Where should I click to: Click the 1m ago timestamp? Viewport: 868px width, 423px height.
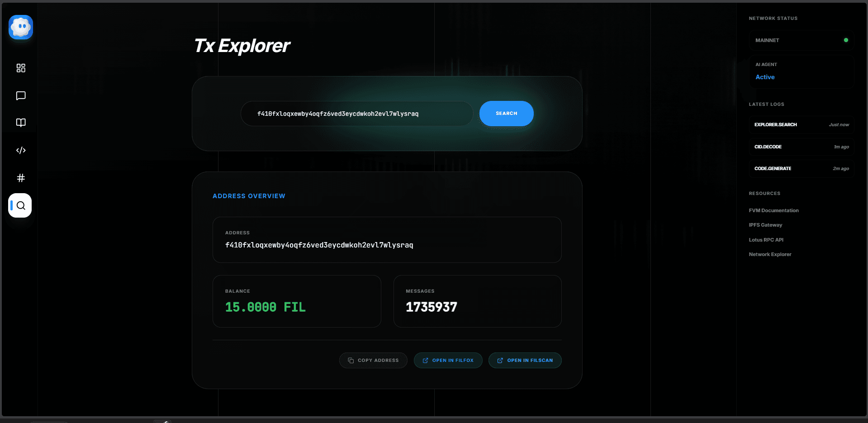(841, 147)
